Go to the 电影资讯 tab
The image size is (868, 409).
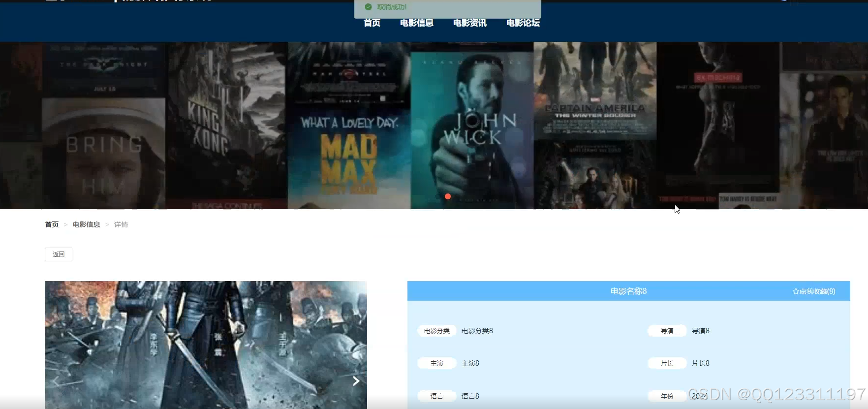[470, 23]
